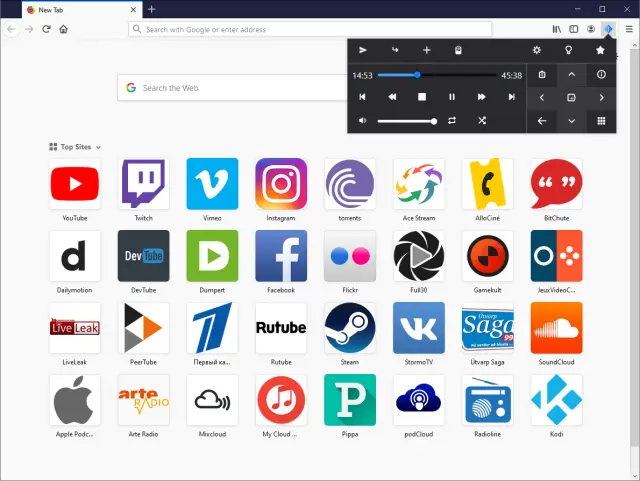Screen dimensions: 640x481
Task: Open the Radioline tile
Action: point(488,400)
